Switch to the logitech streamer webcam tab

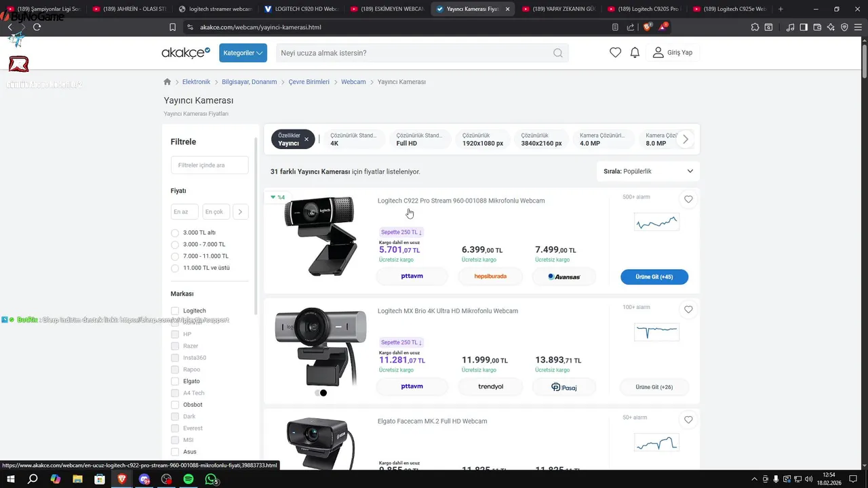tap(216, 9)
